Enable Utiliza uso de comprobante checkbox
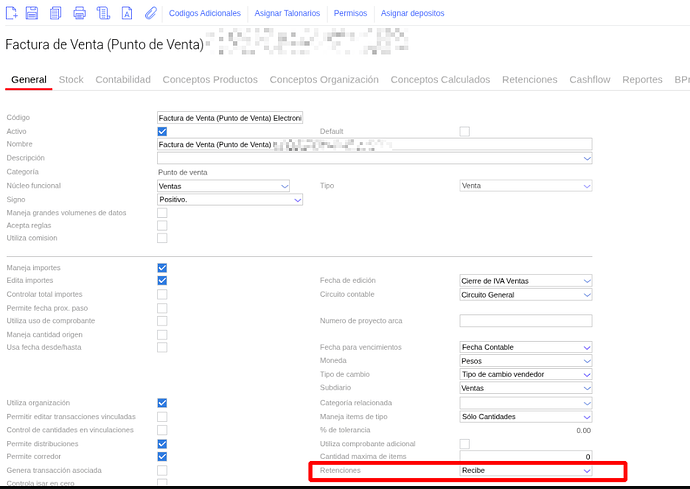690x489 pixels. click(162, 321)
